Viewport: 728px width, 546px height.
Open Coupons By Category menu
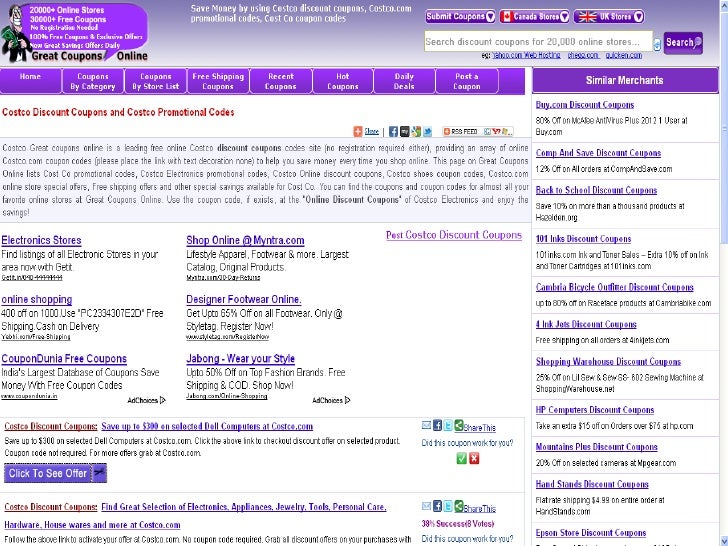click(x=93, y=81)
